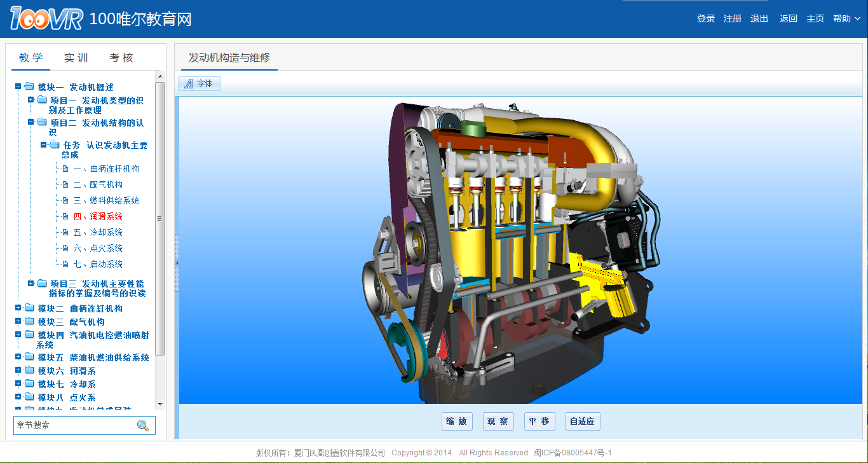The width and height of the screenshot is (868, 463).
Task: Switch to the 实训 tab
Action: click(x=76, y=58)
